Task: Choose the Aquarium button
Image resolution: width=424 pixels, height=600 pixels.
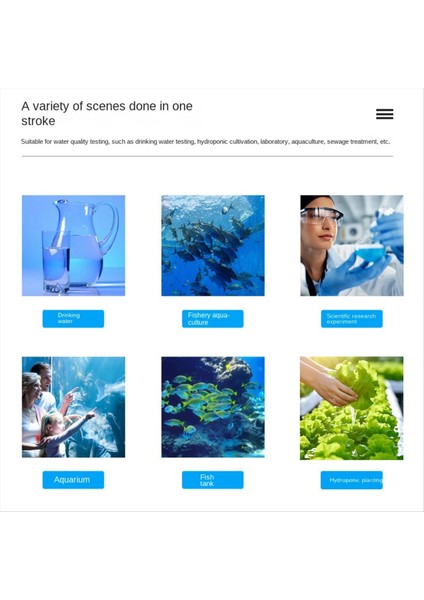Action: (x=73, y=480)
